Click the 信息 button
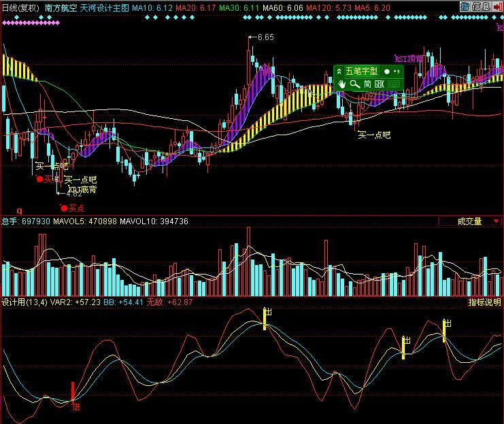The image size is (504, 424). tap(482, 7)
